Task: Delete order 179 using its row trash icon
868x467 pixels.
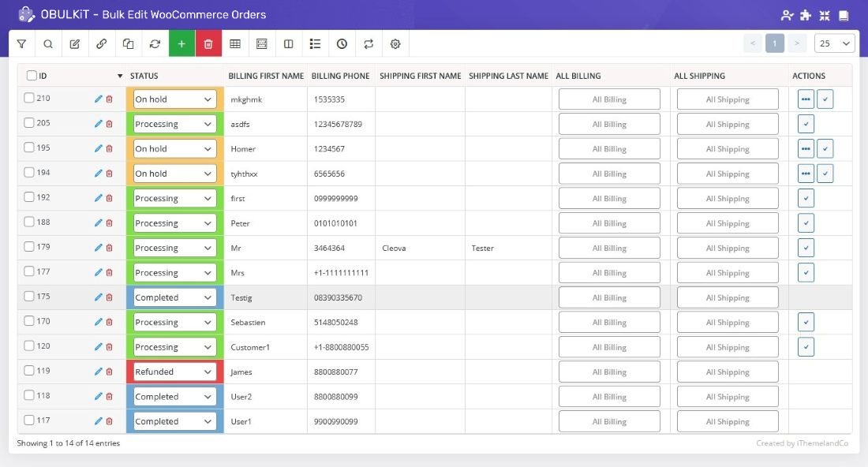Action: pos(110,248)
